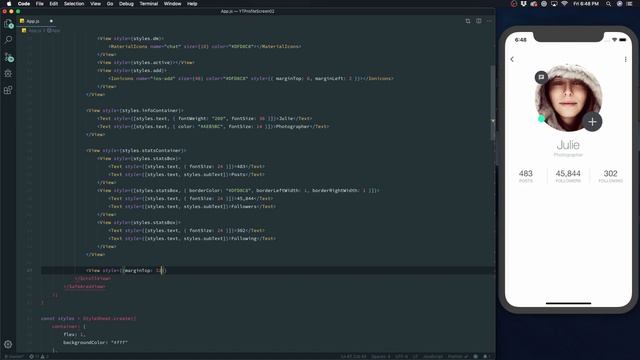
Task: Tap Julie's profile photo in the simulator
Action: coord(568,98)
